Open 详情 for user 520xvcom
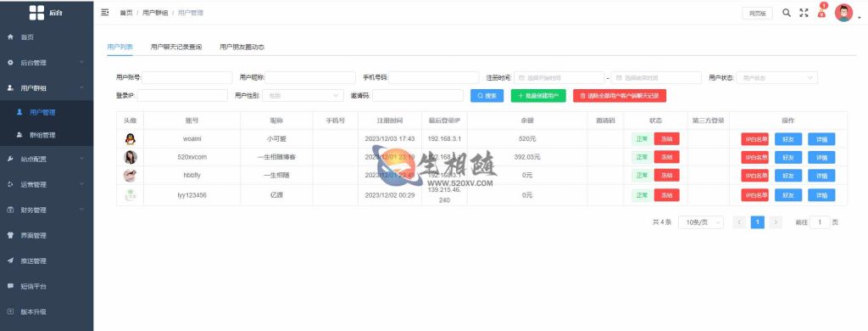868x331 pixels. pos(821,157)
